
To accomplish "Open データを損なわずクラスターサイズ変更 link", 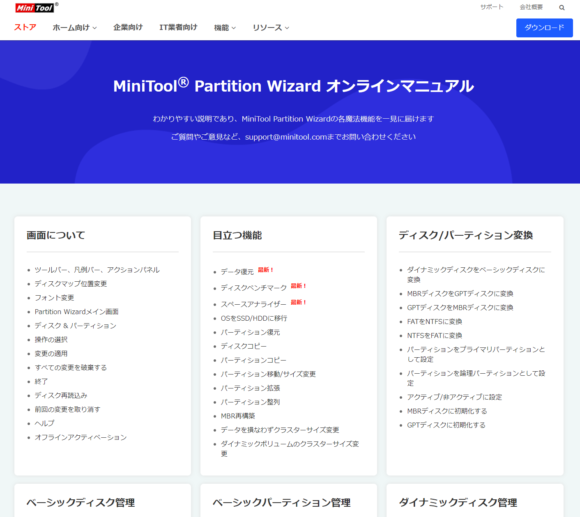I will coord(280,430).
